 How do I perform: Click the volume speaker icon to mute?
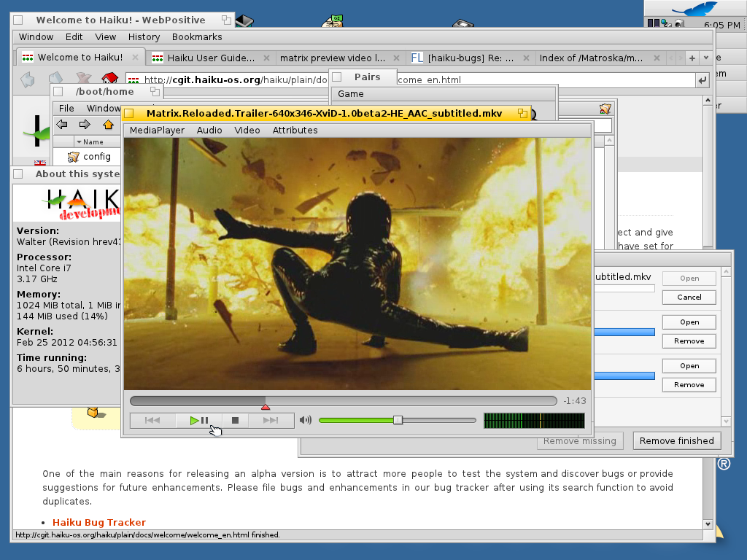pyautogui.click(x=306, y=420)
